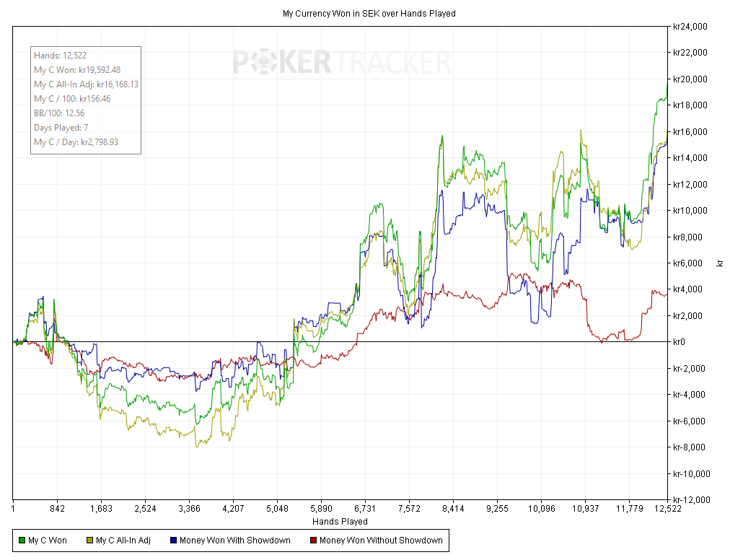Toggle Money Won With Showdown legend label
This screenshot has width=730, height=560.
click(235, 541)
